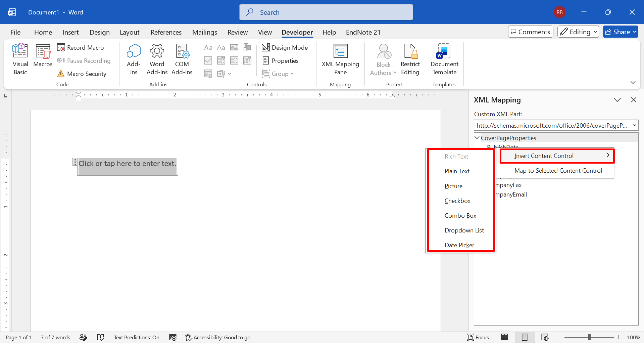Insert Combo Box content control from ribbon
The height and width of the screenshot is (343, 644).
(x=221, y=60)
